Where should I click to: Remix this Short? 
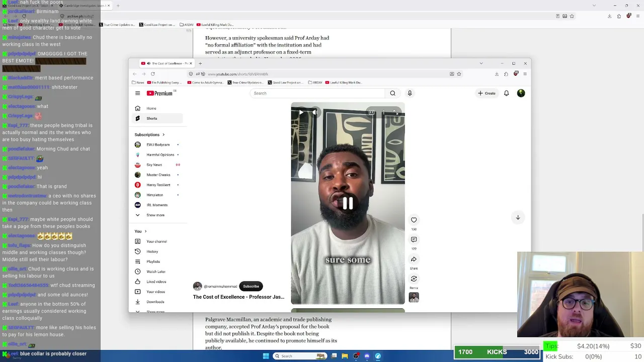(414, 279)
